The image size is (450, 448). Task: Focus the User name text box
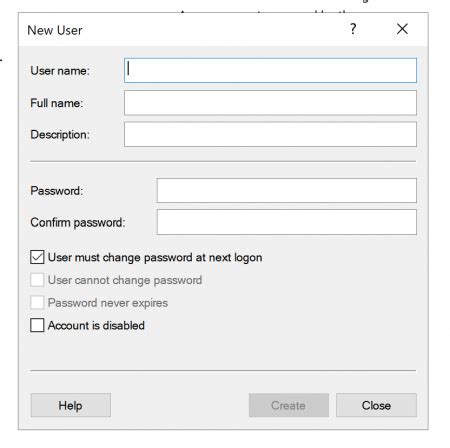coord(270,70)
